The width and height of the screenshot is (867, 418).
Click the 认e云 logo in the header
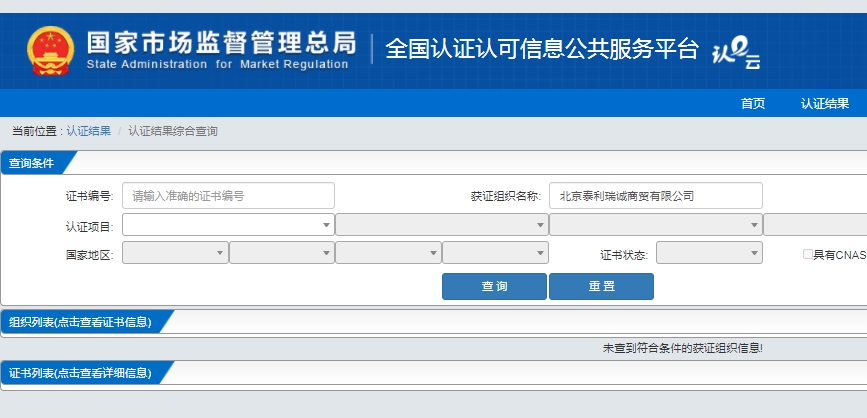pos(736,54)
